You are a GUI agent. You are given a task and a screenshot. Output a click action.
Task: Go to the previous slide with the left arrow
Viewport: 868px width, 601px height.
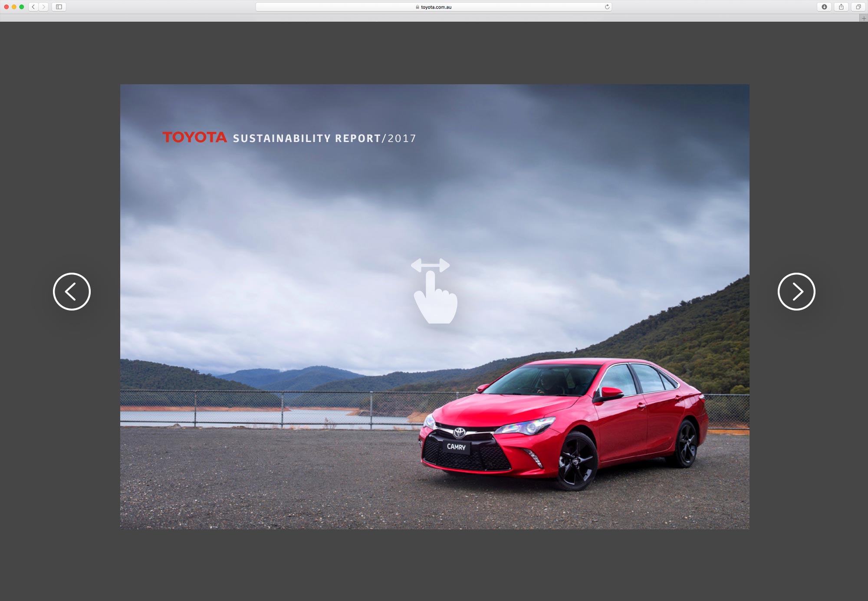pos(72,291)
